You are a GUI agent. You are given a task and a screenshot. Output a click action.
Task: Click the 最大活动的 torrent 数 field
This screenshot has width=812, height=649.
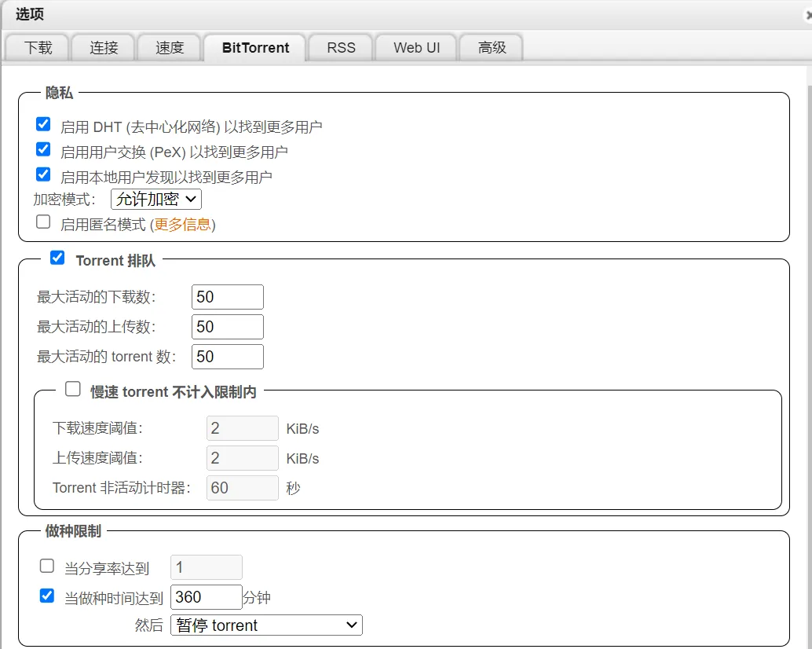tap(227, 357)
